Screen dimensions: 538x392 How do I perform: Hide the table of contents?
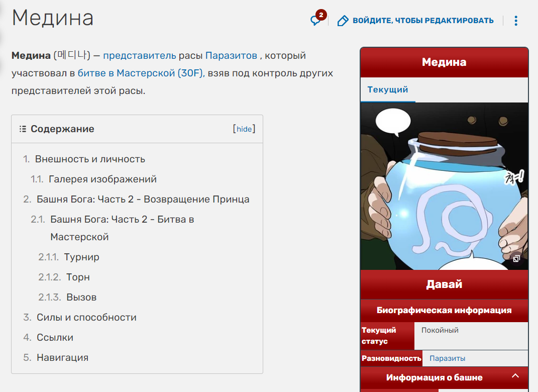(244, 129)
